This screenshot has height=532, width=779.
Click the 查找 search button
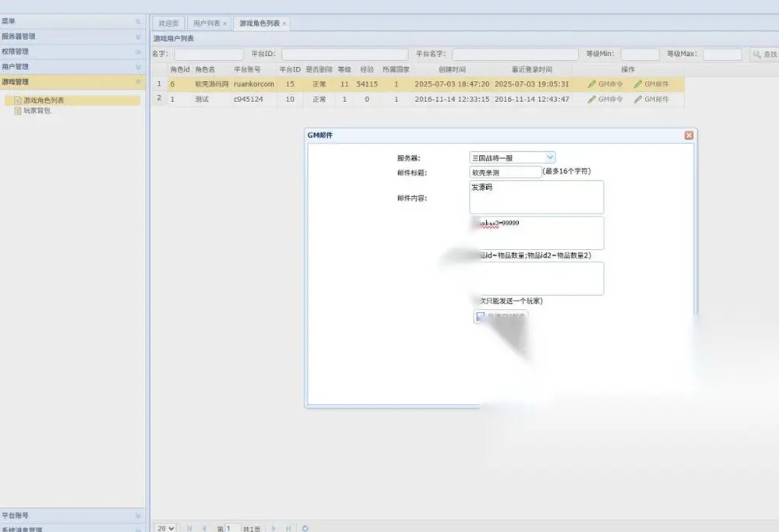764,55
